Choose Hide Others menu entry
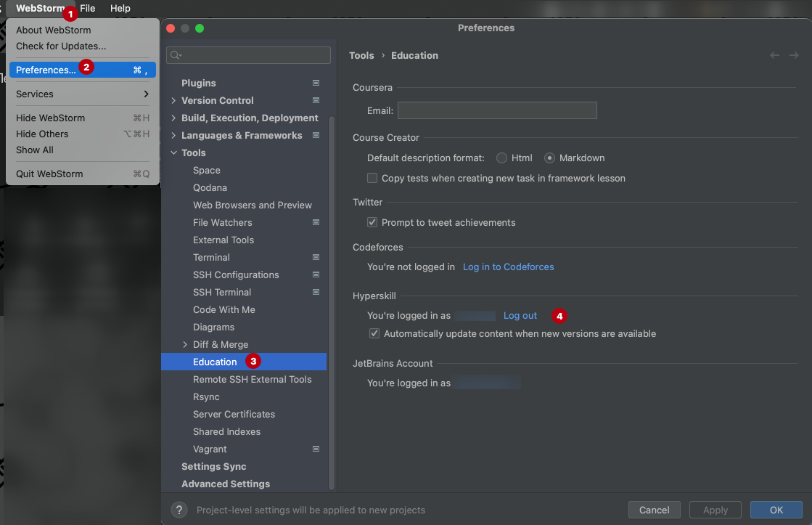The width and height of the screenshot is (812, 525). [82, 134]
